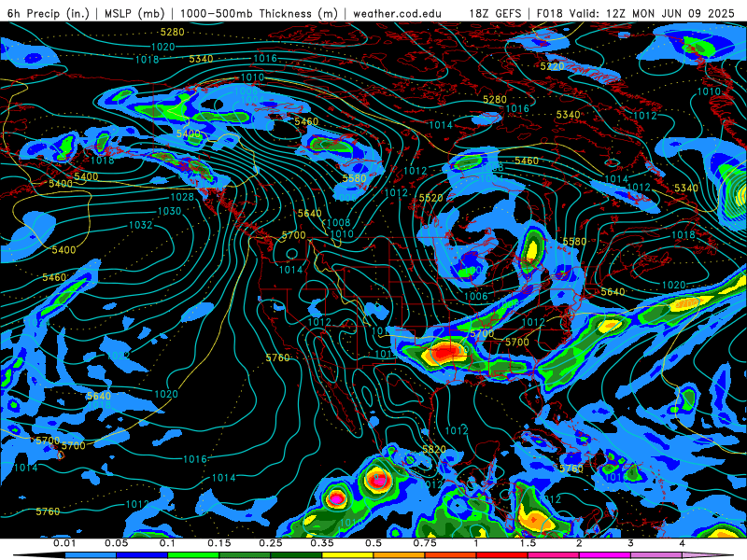Select the orange 0.5–0.75 legend swatch
Viewport: 747px width, 560px height.
400,555
